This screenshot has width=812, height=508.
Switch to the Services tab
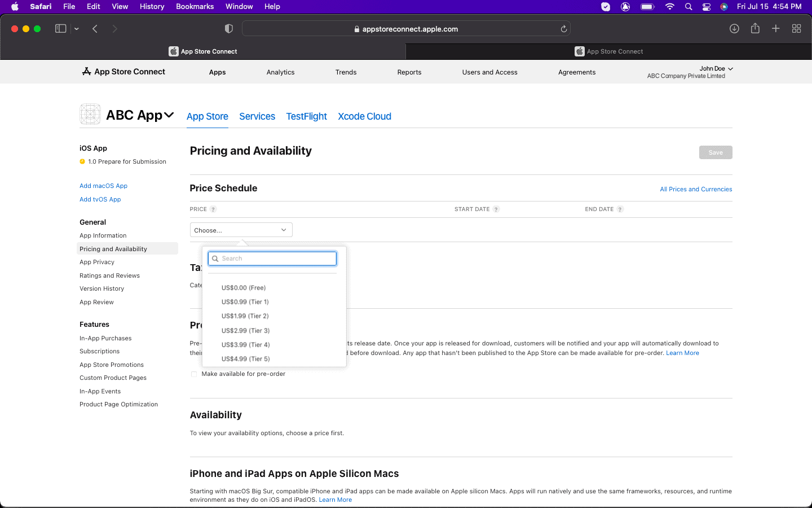(x=257, y=116)
